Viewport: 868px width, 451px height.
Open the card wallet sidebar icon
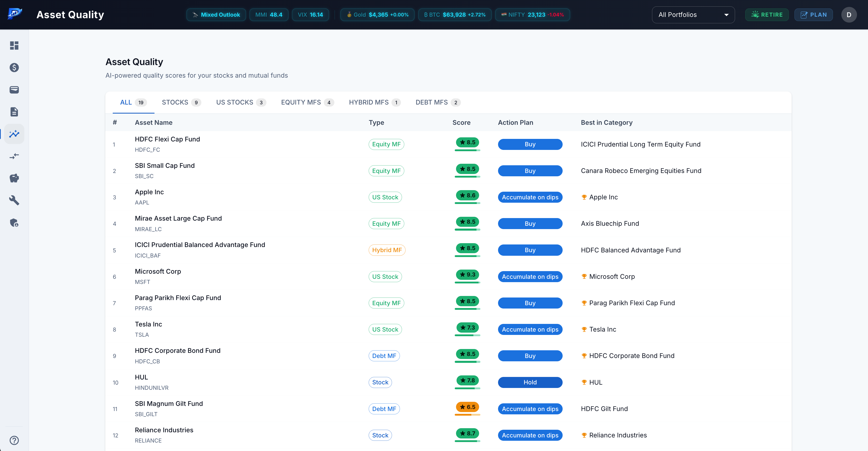click(x=14, y=90)
